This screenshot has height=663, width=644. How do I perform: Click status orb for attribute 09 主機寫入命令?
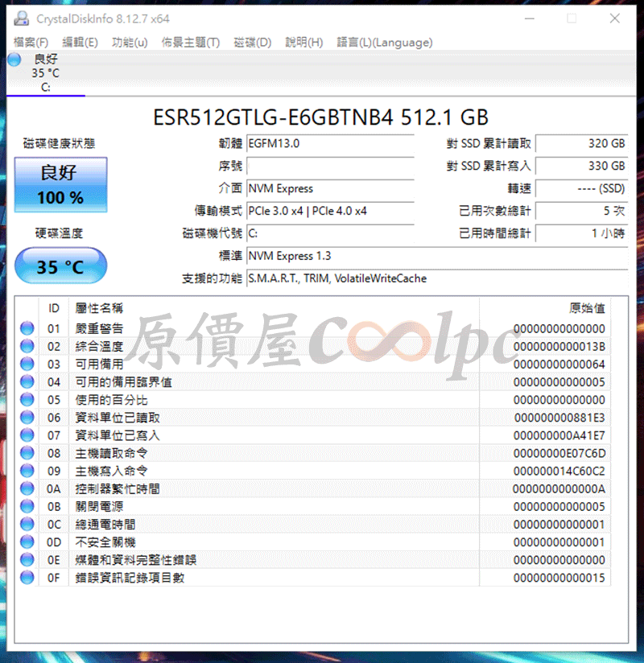tap(27, 471)
